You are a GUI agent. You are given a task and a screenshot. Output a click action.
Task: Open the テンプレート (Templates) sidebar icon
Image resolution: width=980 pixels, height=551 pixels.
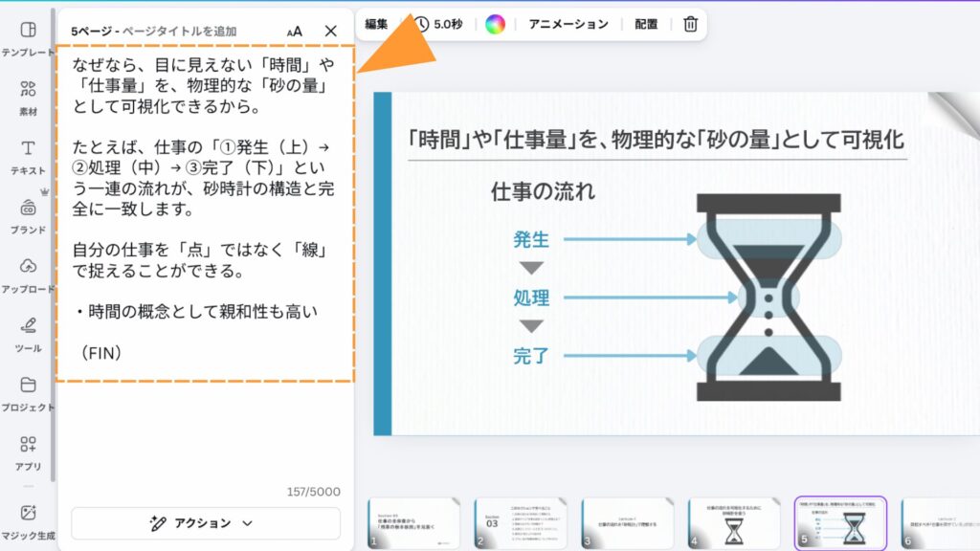click(x=28, y=31)
